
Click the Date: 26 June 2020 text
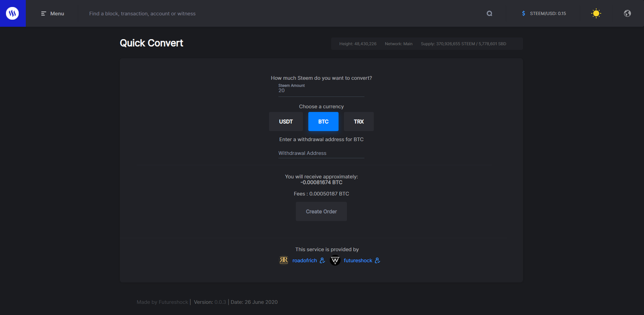tap(254, 302)
